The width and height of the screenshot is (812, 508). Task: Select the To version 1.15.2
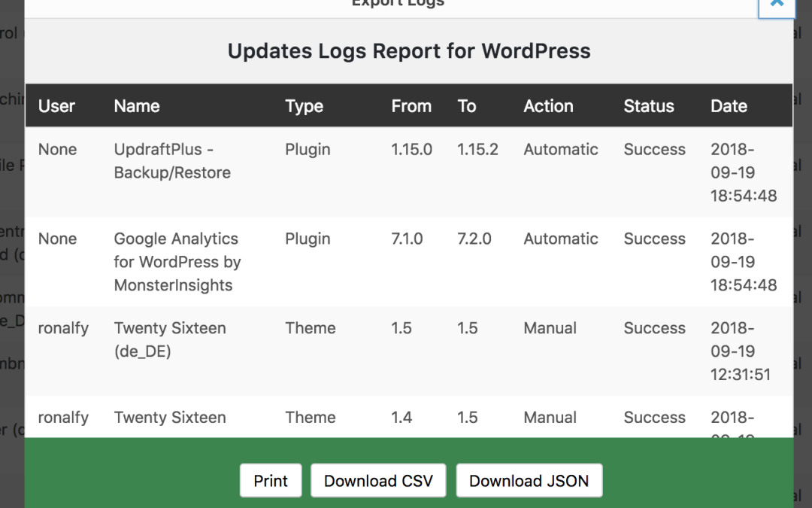477,149
